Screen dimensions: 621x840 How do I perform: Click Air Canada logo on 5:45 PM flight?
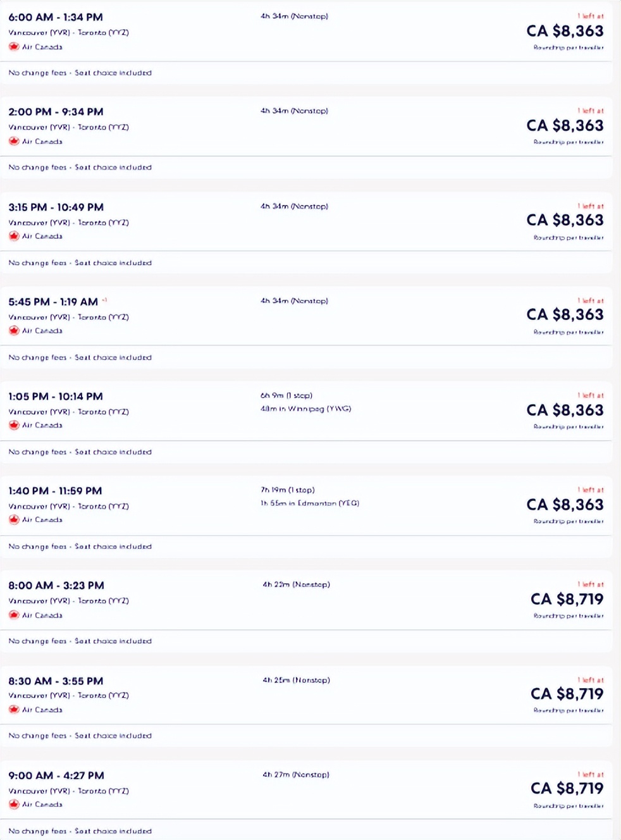[14, 330]
